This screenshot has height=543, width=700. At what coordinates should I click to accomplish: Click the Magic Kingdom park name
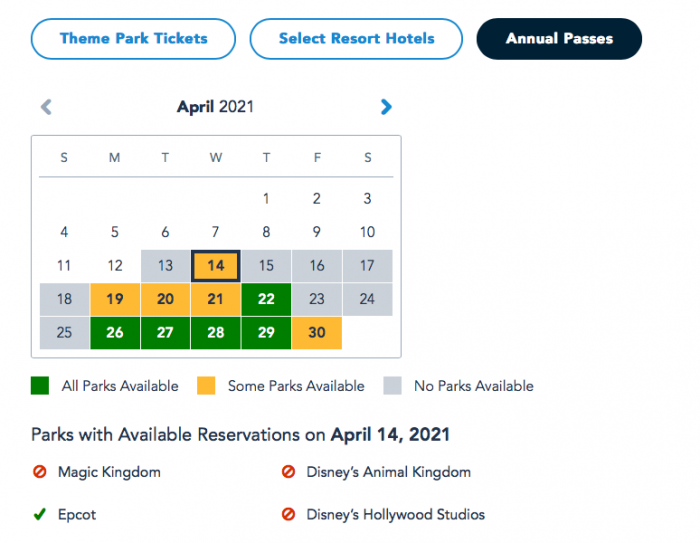pyautogui.click(x=109, y=472)
